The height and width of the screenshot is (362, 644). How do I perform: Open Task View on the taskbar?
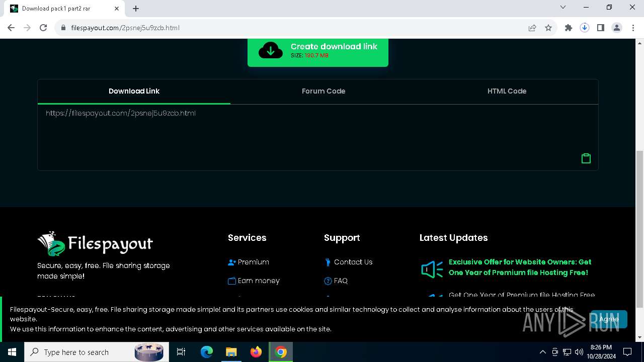181,352
